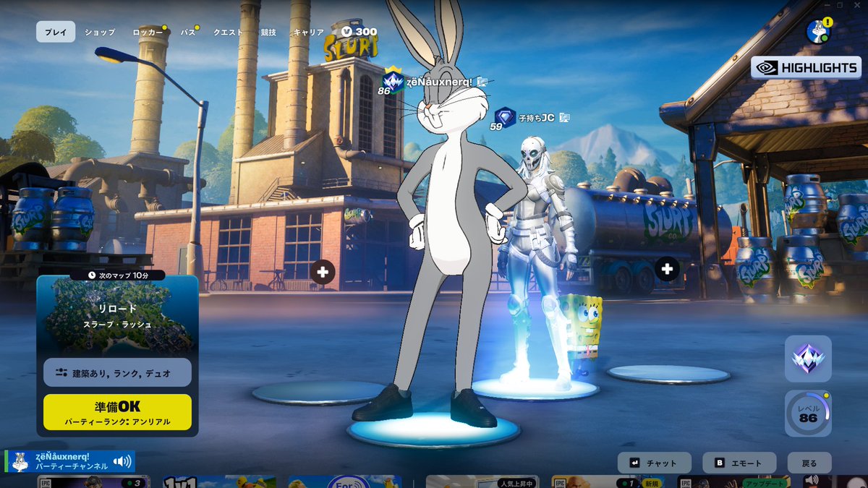Open the Unreal rank badge panel

pyautogui.click(x=808, y=359)
